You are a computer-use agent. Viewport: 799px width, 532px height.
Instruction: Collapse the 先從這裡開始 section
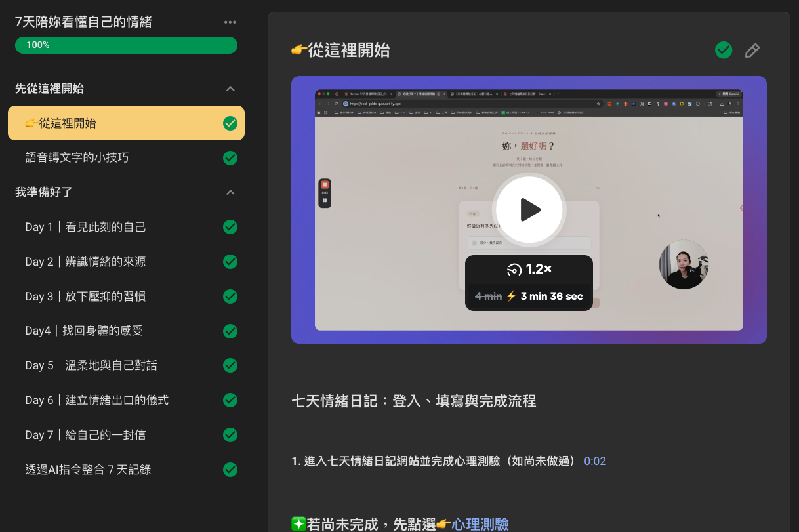tap(230, 89)
